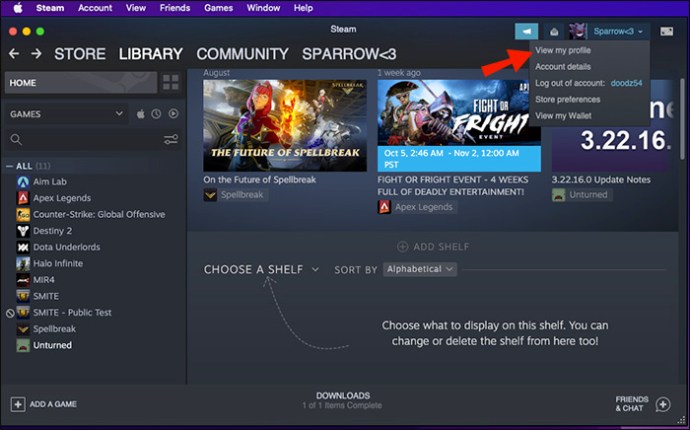
Task: Open the Fight or Fright event thumbnail
Action: tap(459, 125)
